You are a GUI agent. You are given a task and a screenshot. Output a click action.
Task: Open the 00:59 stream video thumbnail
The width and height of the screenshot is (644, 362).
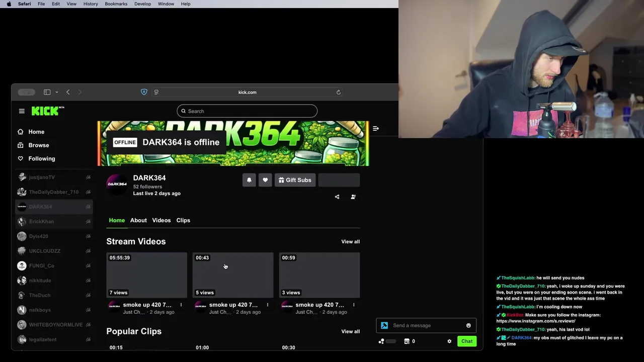click(x=319, y=275)
